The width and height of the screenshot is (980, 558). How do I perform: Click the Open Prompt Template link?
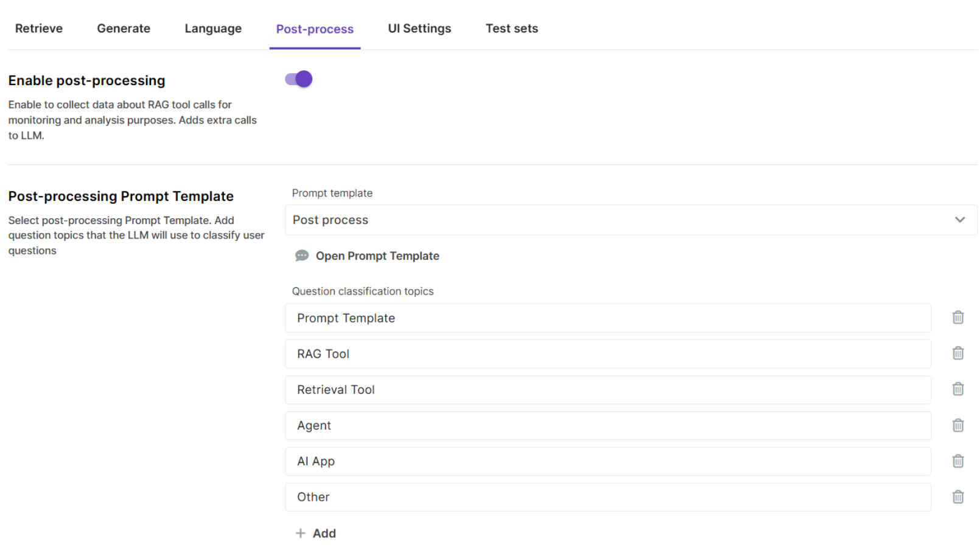coord(377,256)
